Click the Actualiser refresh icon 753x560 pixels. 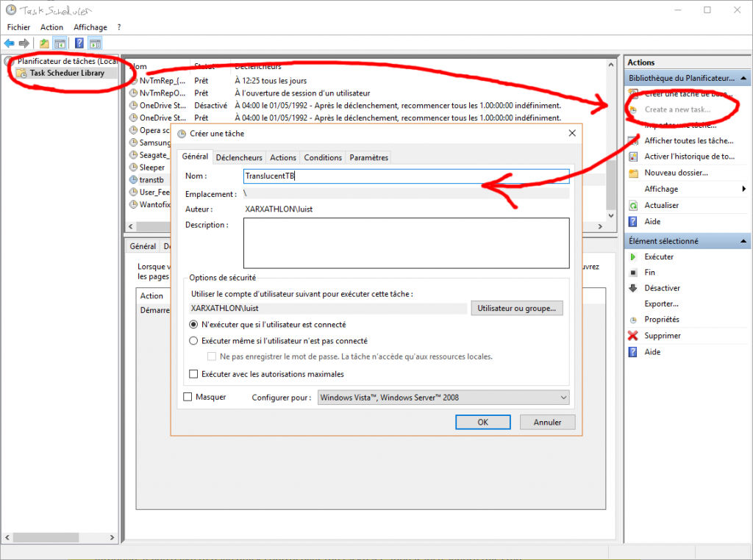(x=633, y=205)
